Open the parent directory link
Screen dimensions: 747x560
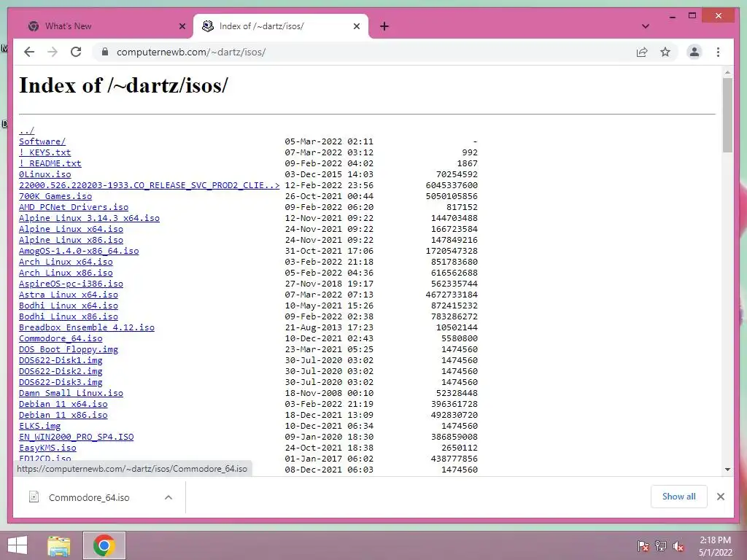tap(27, 131)
